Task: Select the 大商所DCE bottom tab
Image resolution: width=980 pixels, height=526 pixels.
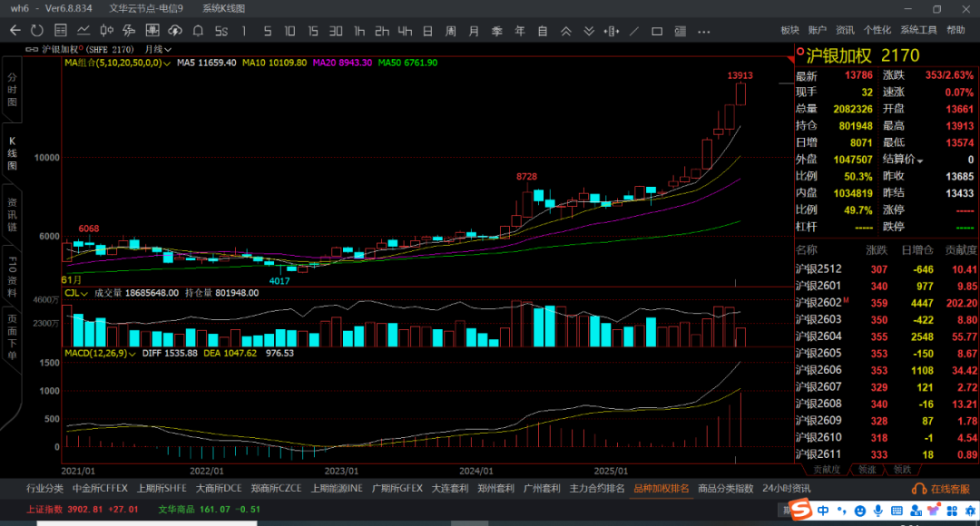Action: pyautogui.click(x=218, y=489)
